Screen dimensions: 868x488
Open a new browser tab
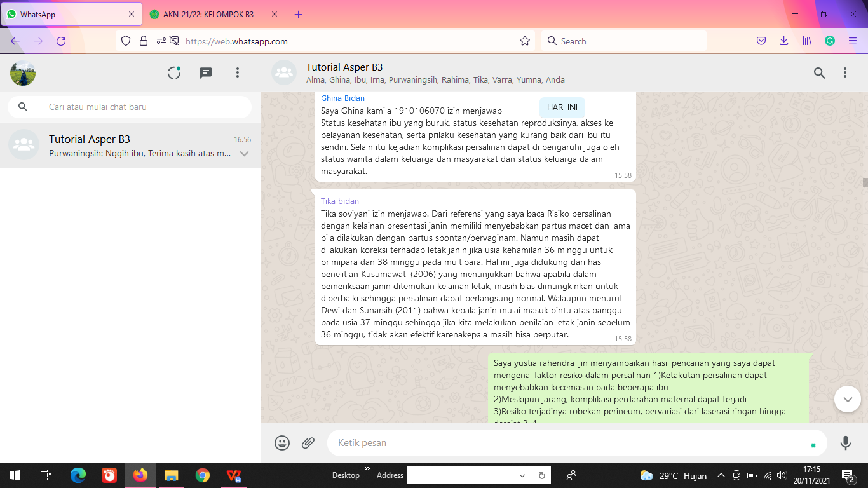click(299, 14)
